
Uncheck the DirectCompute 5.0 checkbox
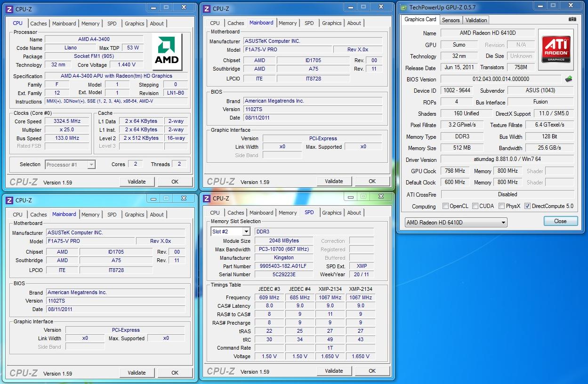point(527,206)
